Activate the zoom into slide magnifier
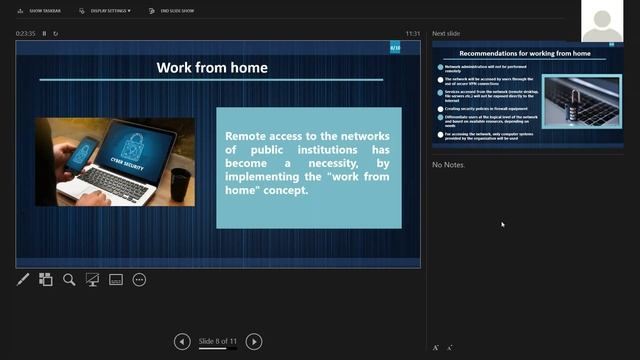Image resolution: width=640 pixels, height=360 pixels. click(x=69, y=280)
